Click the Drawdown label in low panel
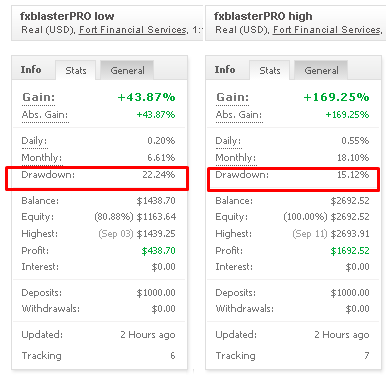The image size is (391, 379). 48,175
